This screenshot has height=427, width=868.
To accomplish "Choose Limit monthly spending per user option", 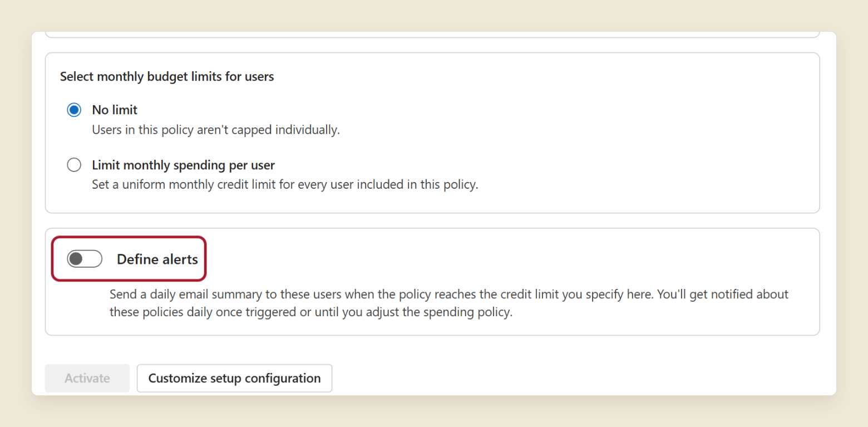I will point(74,165).
